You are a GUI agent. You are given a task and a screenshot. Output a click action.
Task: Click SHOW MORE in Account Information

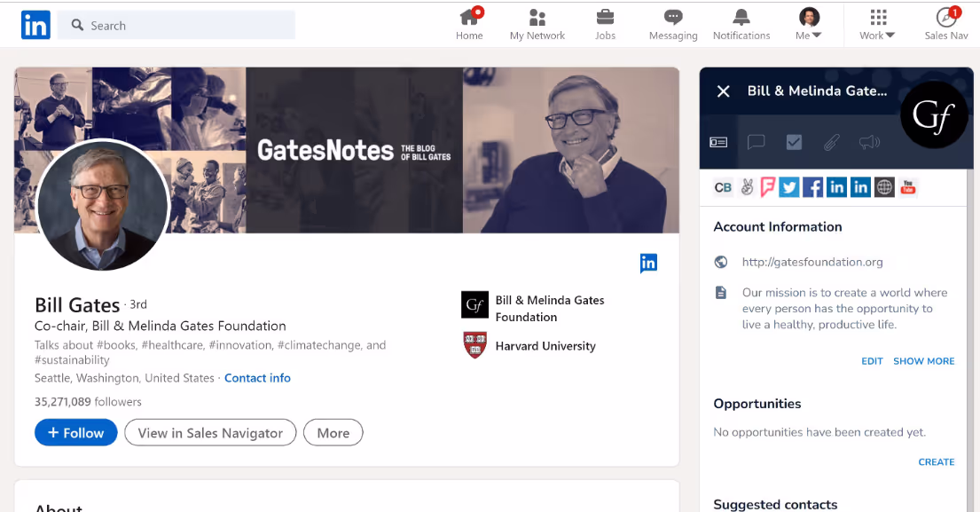click(x=924, y=361)
